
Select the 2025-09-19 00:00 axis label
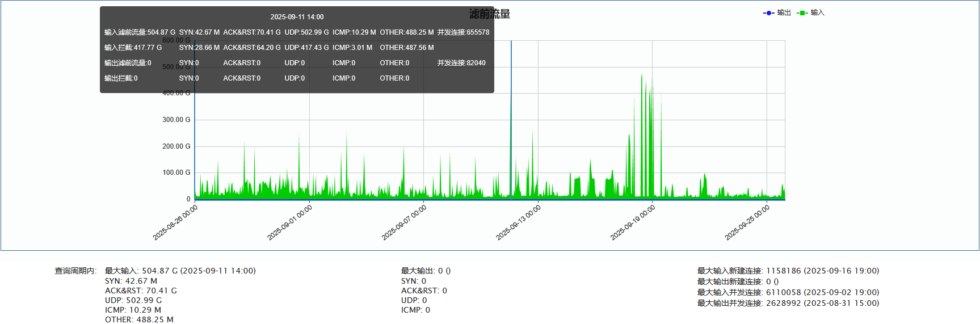[633, 222]
